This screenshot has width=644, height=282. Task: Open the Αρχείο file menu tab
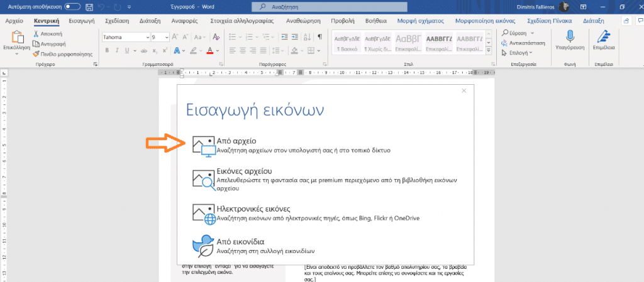click(x=14, y=21)
